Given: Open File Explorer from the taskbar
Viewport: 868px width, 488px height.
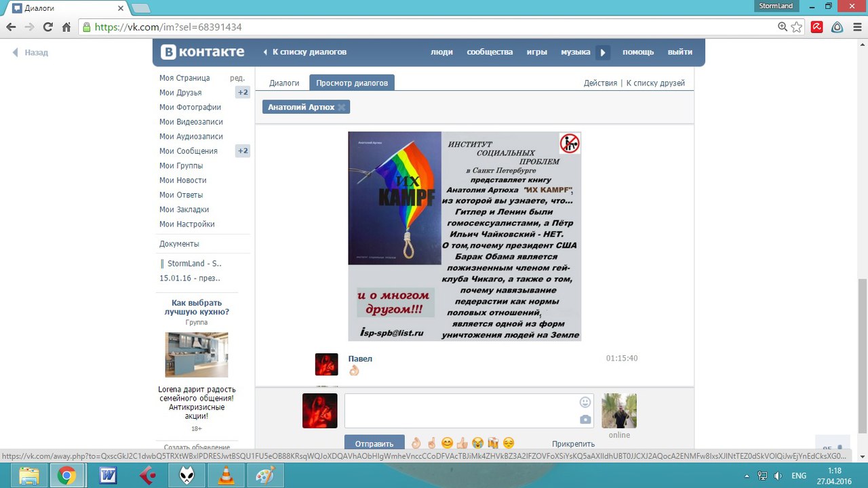Looking at the screenshot, I should tap(28, 476).
